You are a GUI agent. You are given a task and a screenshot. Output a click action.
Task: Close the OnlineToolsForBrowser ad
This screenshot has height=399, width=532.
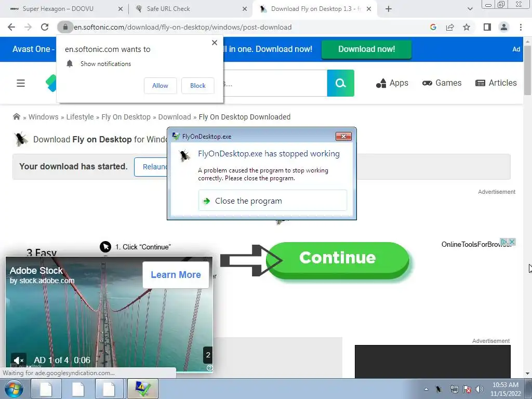pos(512,242)
